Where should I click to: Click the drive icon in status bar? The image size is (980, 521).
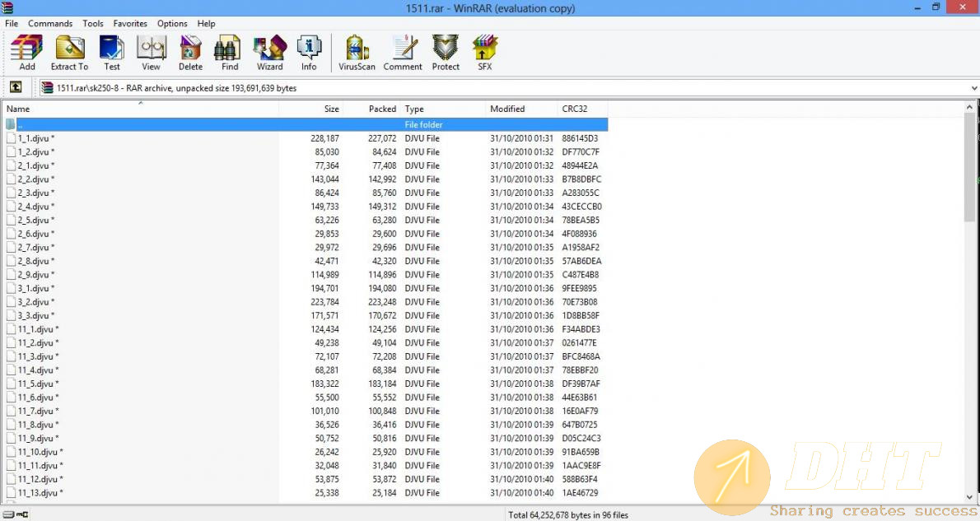pyautogui.click(x=9, y=514)
